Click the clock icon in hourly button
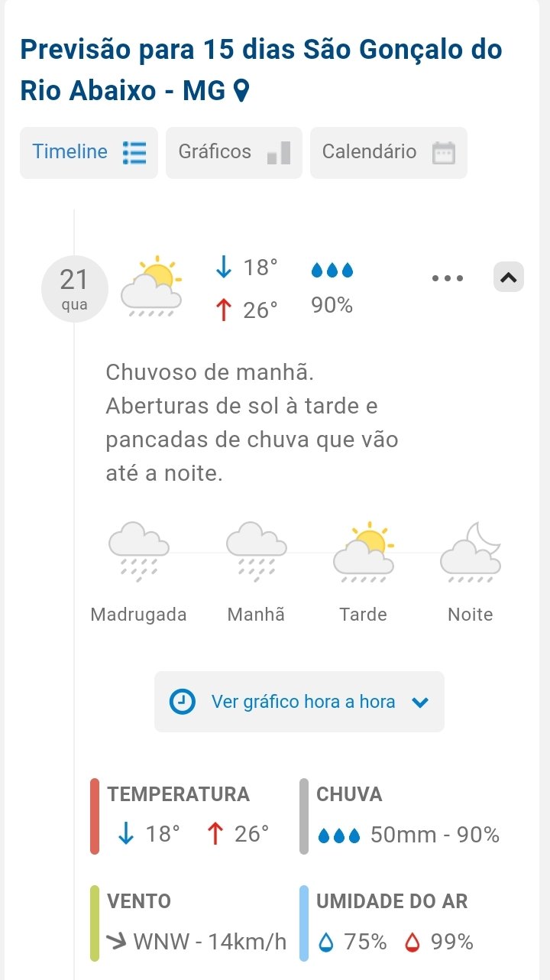The image size is (550, 980). coord(183,702)
